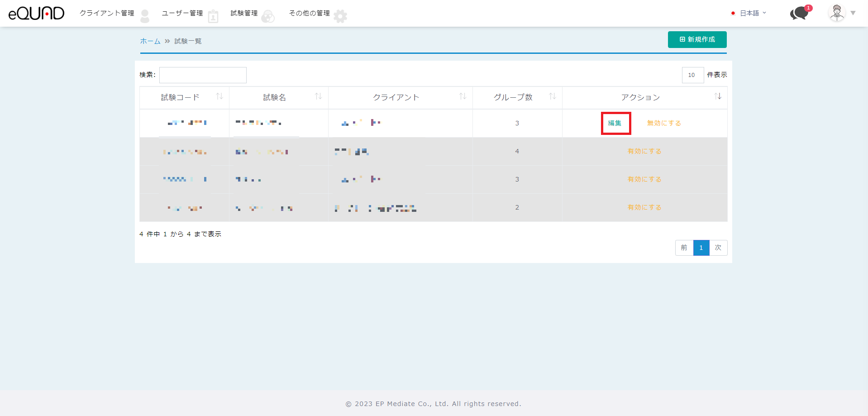
Task: Sort by 試験名 column arrows
Action: pyautogui.click(x=318, y=96)
